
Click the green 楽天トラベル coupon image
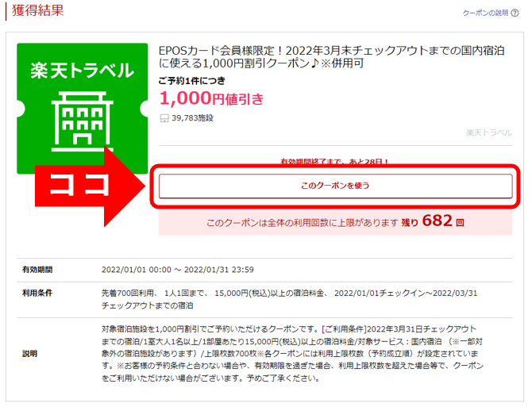[83, 109]
